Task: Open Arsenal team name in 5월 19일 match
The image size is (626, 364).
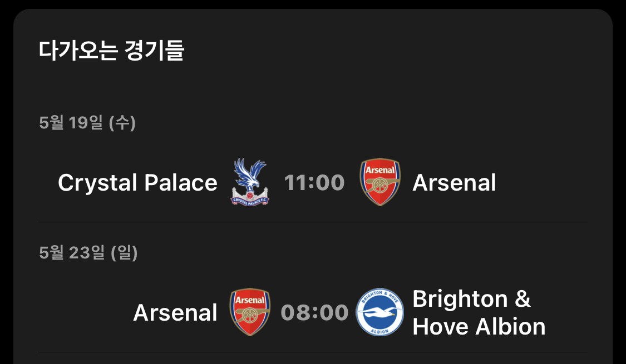Action: [454, 183]
